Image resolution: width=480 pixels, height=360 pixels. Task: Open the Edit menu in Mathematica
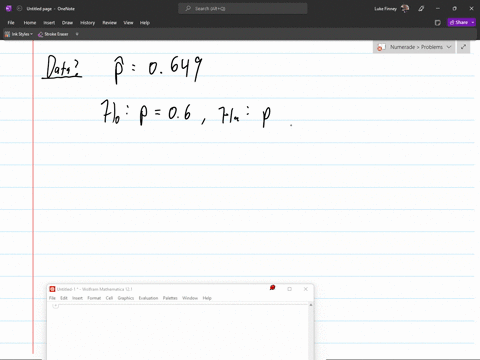64,298
